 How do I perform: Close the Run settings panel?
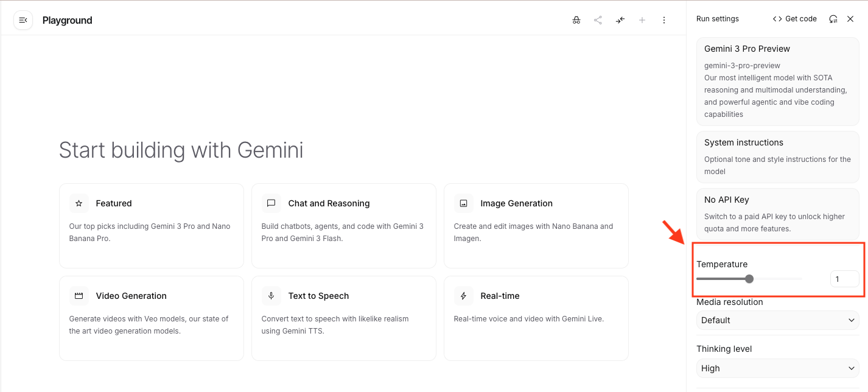pos(850,19)
